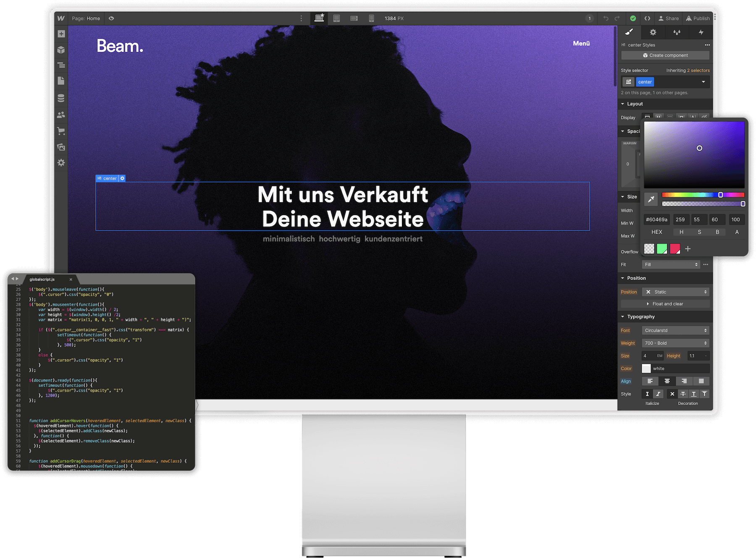Viewport: 756px width, 558px height.
Task: Open the CMS Collections database icon
Action: (61, 98)
